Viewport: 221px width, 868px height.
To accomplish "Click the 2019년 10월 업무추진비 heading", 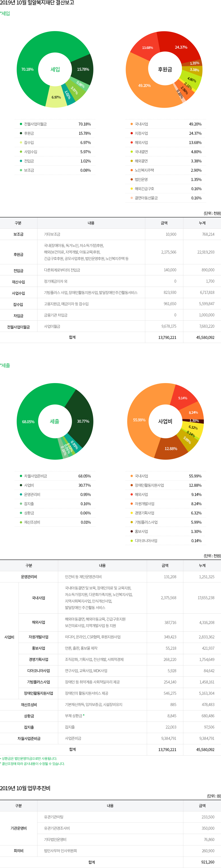I will point(25,788).
